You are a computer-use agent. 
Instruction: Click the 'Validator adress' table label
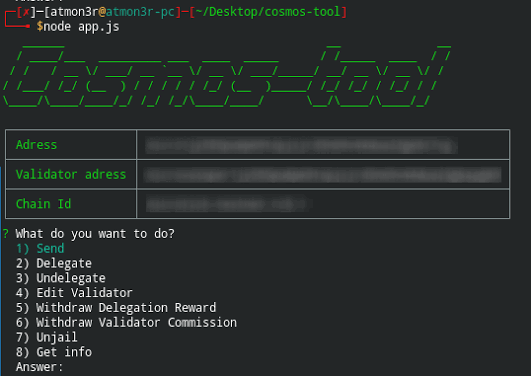pos(71,174)
